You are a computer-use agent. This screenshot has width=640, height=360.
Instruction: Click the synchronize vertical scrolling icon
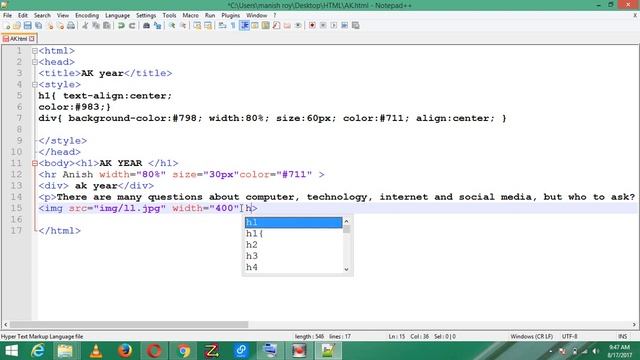197,25
